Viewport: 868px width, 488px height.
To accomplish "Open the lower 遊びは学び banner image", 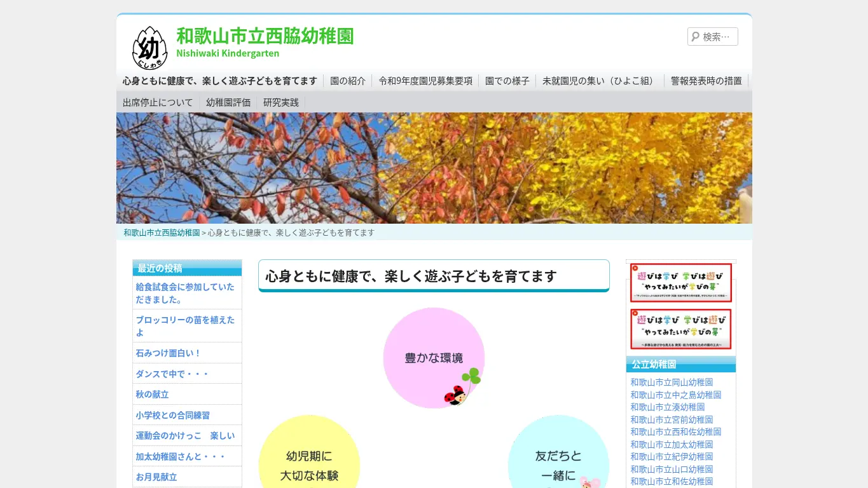I will click(x=681, y=329).
